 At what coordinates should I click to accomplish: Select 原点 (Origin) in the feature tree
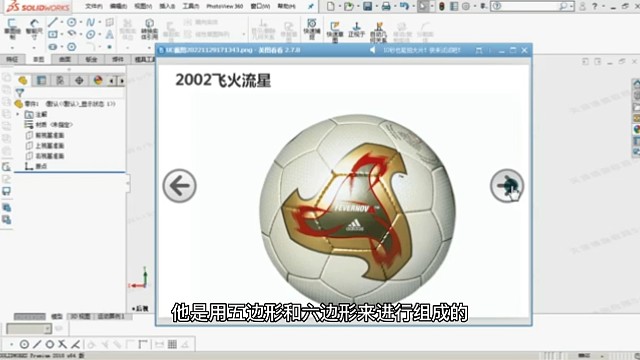[x=36, y=166]
